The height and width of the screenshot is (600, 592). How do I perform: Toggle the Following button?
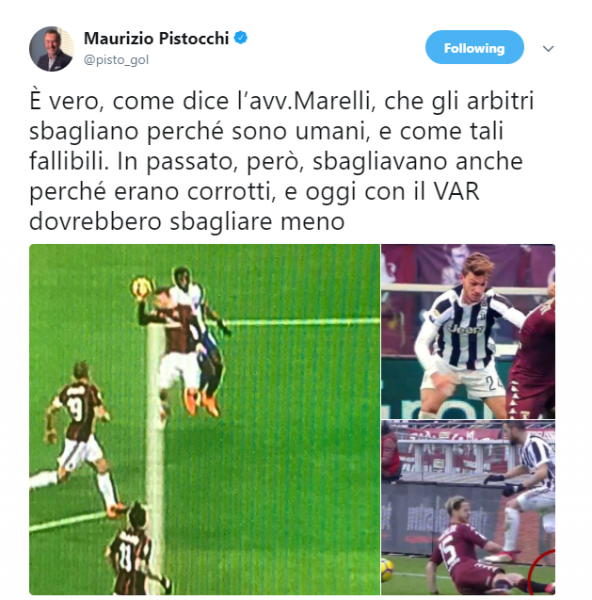474,47
